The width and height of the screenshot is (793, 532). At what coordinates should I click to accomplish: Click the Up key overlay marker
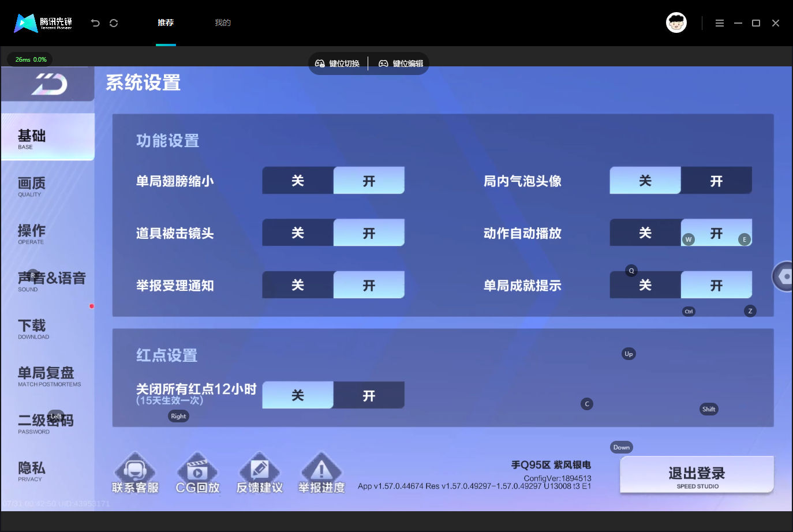coord(629,354)
